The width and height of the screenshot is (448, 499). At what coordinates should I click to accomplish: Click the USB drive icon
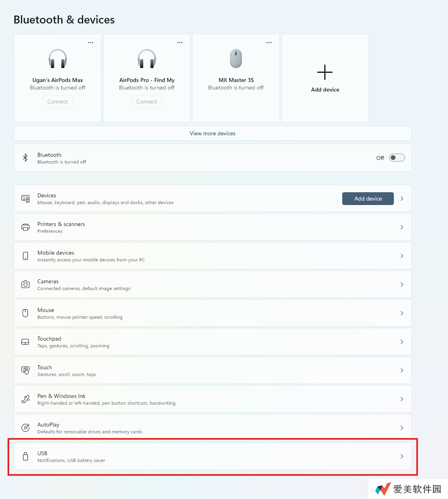click(x=25, y=456)
